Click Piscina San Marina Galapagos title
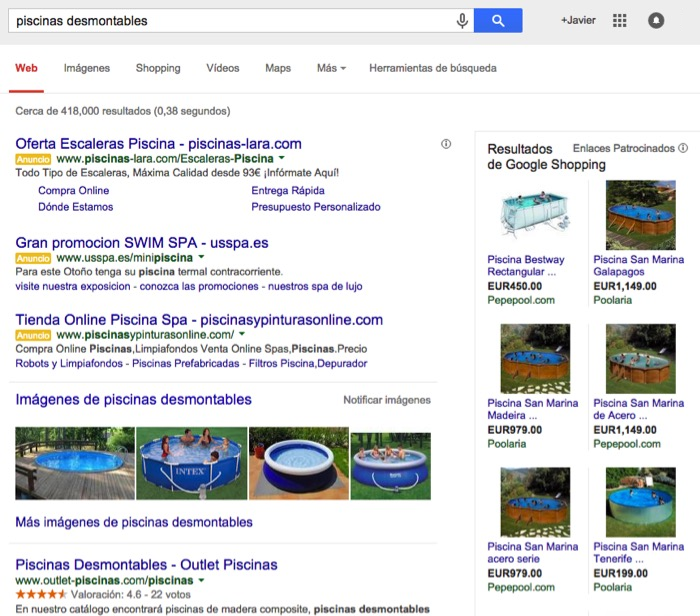The image size is (700, 616). pyautogui.click(x=639, y=266)
